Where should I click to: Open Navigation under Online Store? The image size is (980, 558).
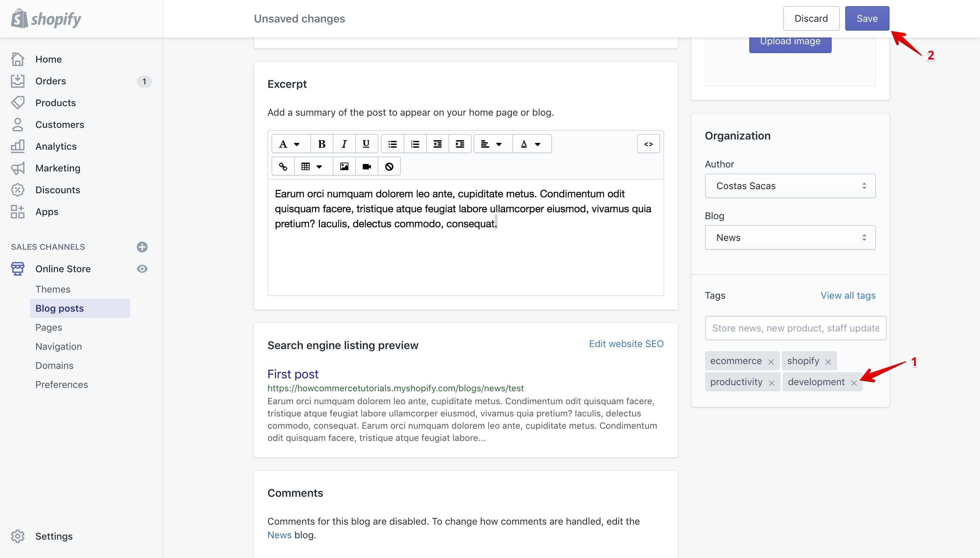(x=59, y=346)
